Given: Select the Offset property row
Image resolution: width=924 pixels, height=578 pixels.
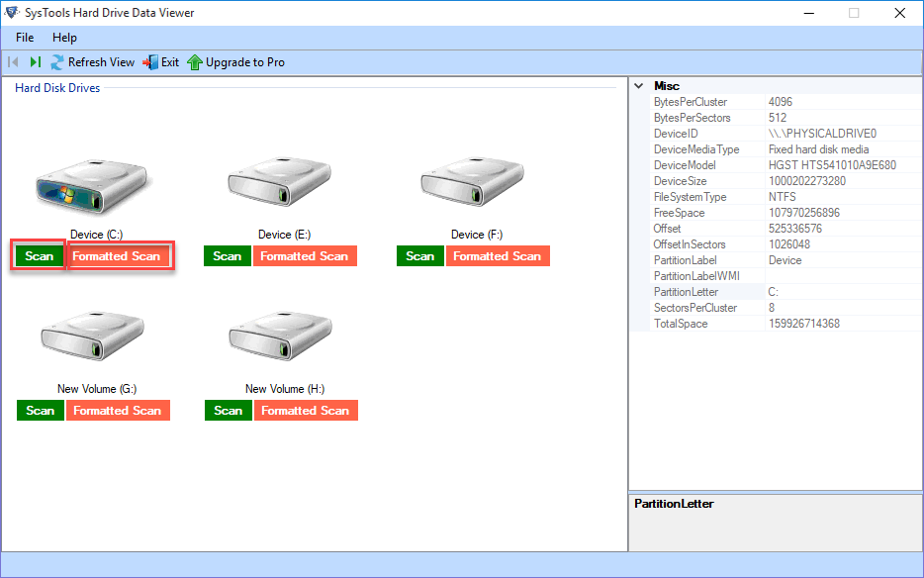Looking at the screenshot, I should click(785, 229).
